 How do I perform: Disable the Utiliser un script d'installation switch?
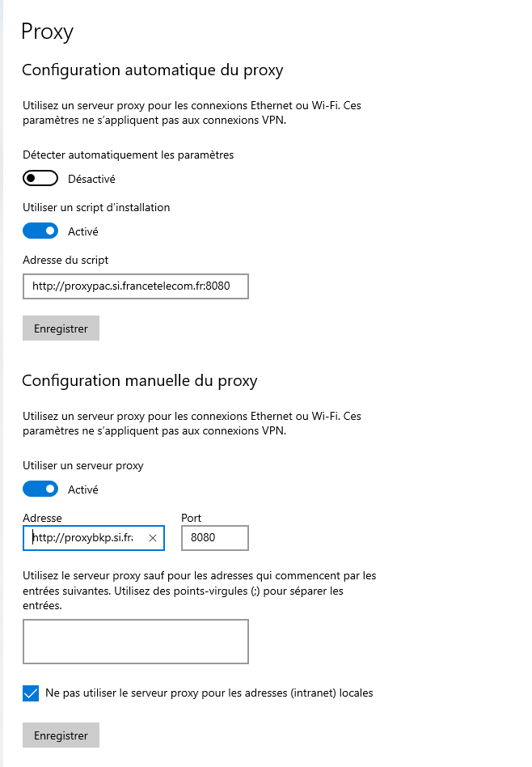pos(40,231)
